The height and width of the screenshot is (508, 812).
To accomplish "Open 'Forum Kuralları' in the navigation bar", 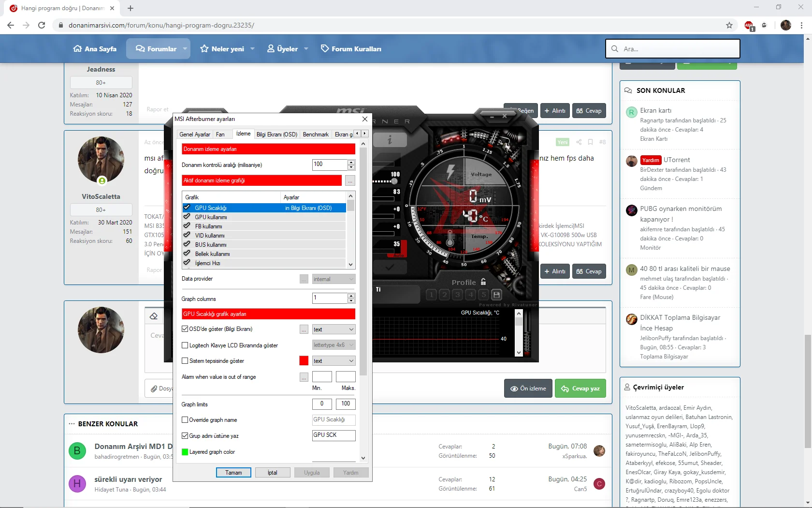I will pos(351,49).
